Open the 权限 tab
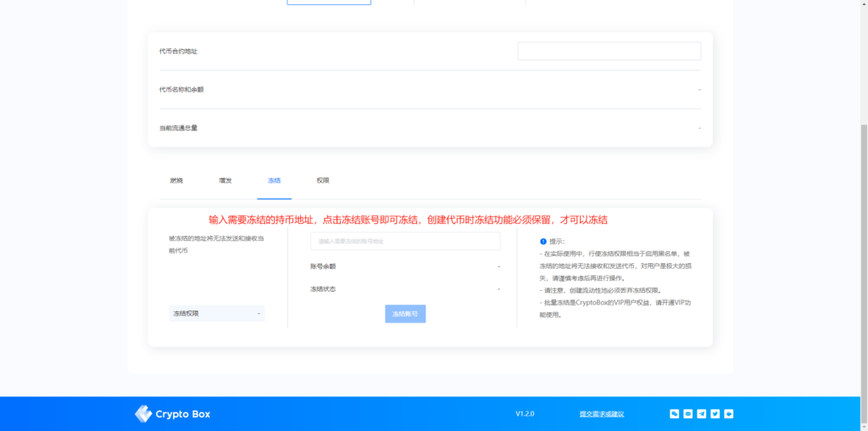 (x=323, y=181)
